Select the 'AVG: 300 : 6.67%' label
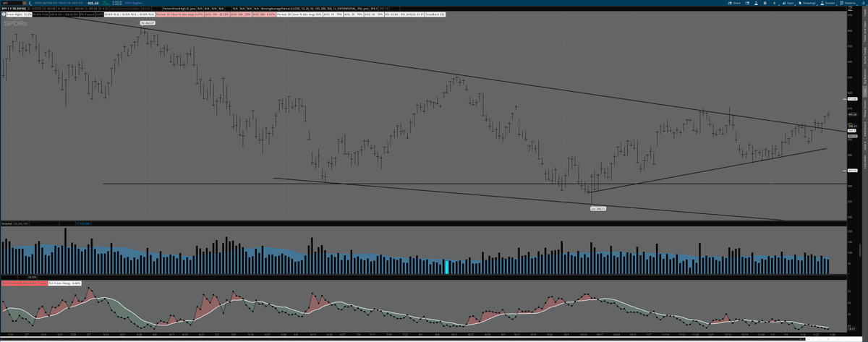The image size is (868, 342). click(x=263, y=14)
